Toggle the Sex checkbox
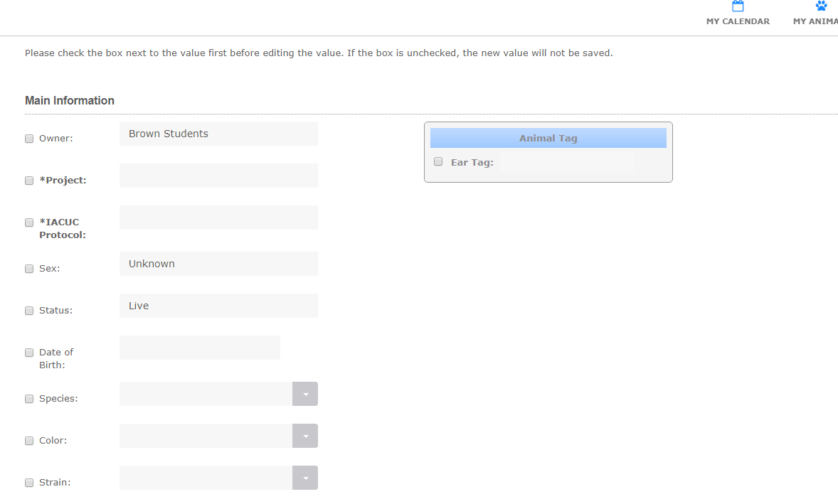The image size is (838, 504). click(x=29, y=269)
